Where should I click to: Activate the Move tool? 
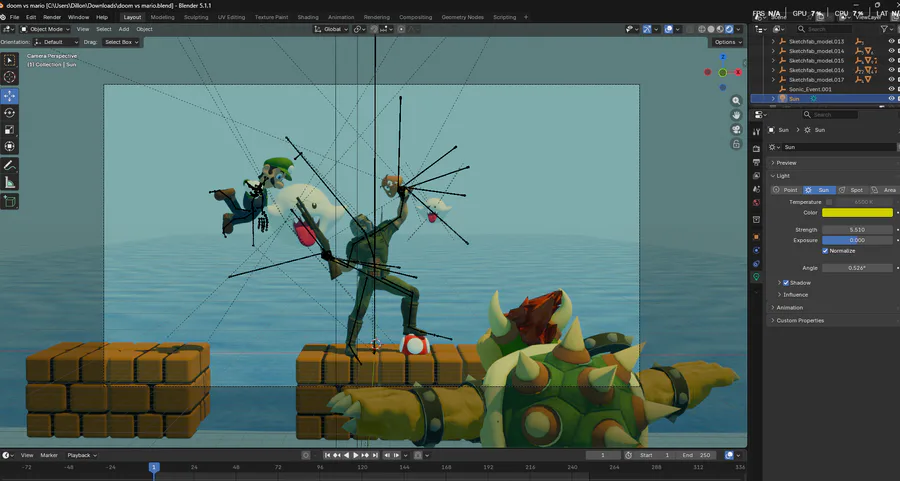pos(10,96)
